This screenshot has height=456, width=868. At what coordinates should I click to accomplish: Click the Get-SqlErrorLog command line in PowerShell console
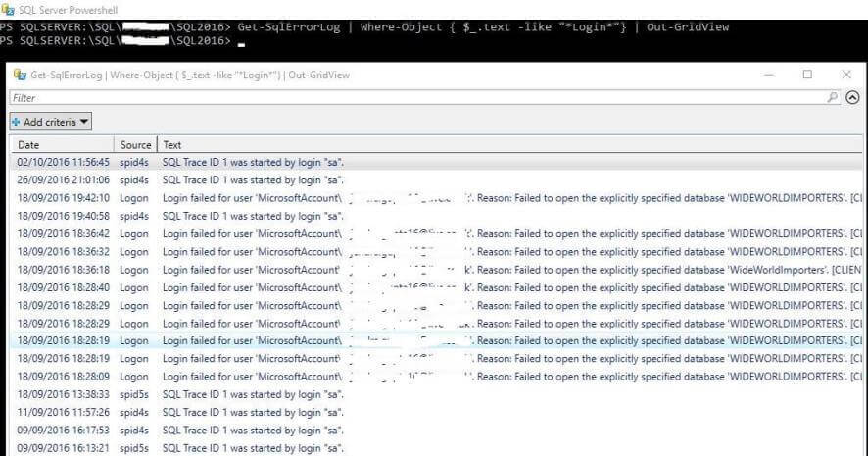coord(364,26)
